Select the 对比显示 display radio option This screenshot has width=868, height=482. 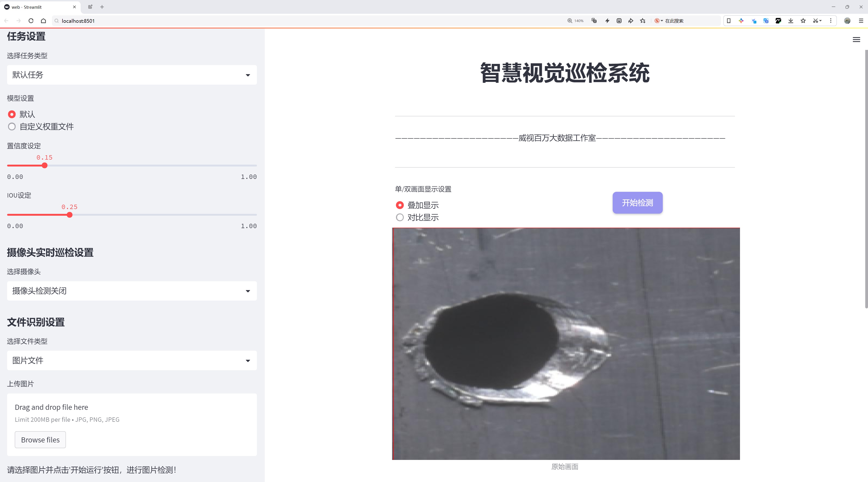[417, 217]
